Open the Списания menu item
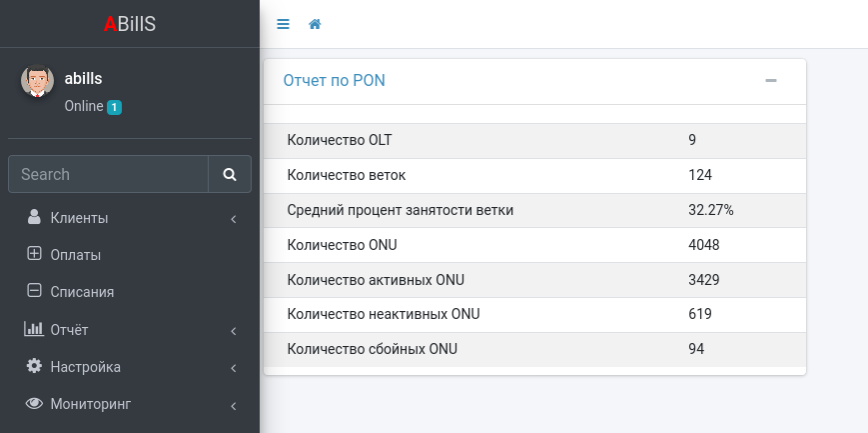This screenshot has width=868, height=433. click(82, 292)
